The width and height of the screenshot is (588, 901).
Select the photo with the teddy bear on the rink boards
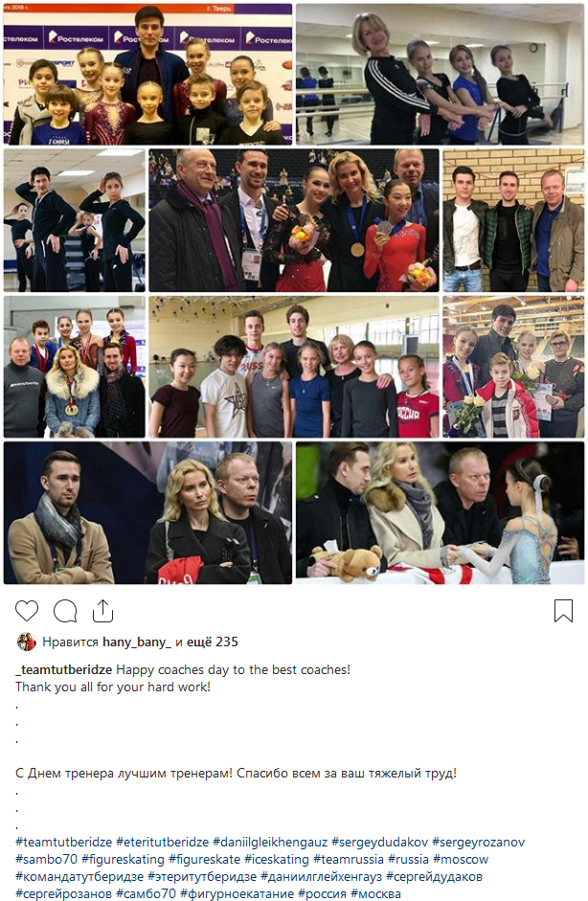pos(441,512)
